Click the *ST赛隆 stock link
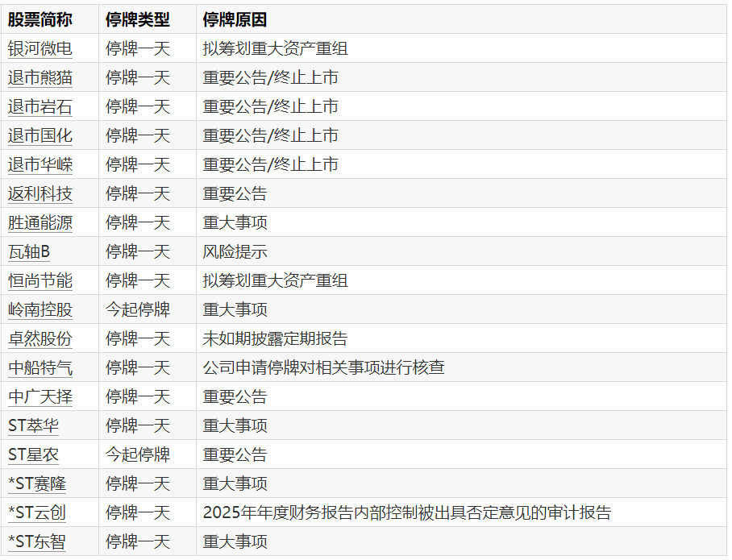732x560 pixels. point(37,483)
